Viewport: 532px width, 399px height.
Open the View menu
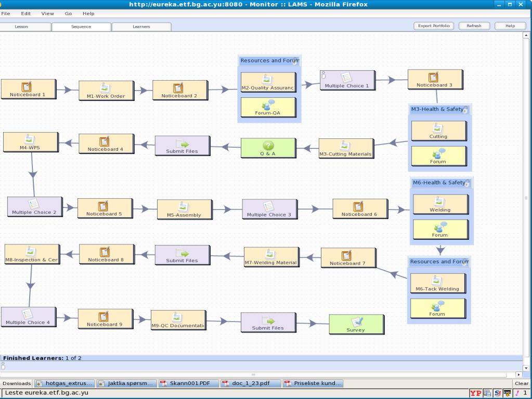coord(47,13)
